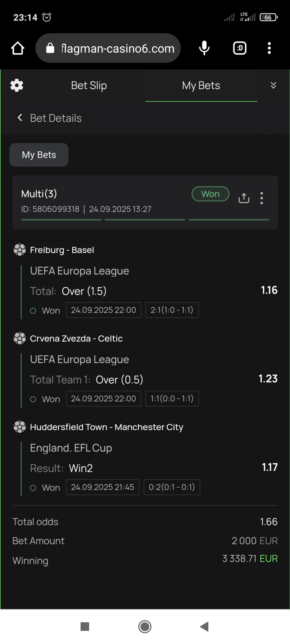
Task: Tap the Freiburg - Basel soccer ball icon
Action: point(20,250)
